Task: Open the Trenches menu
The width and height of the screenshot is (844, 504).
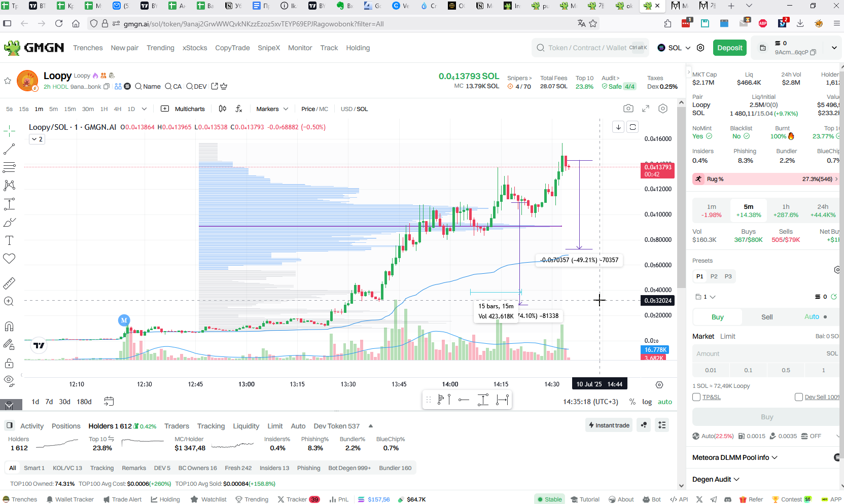Action: click(88, 48)
